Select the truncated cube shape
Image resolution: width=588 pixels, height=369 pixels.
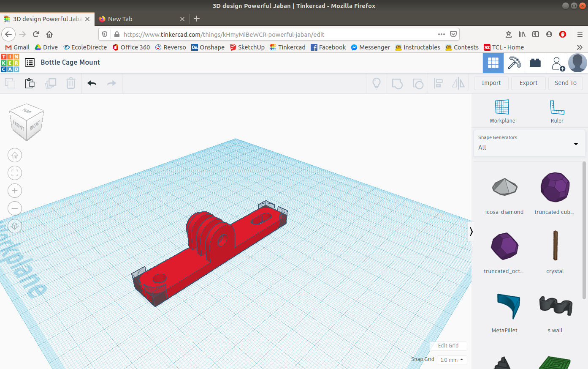tap(554, 194)
